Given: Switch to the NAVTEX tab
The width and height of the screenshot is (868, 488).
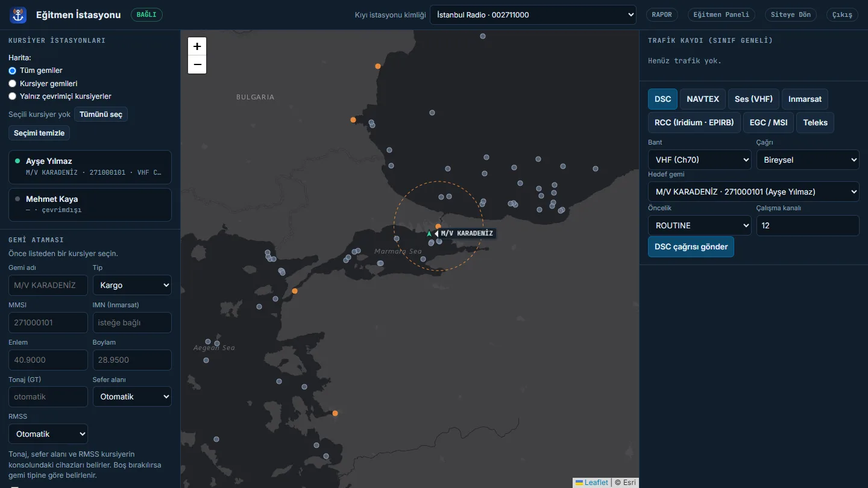Looking at the screenshot, I should [x=703, y=99].
